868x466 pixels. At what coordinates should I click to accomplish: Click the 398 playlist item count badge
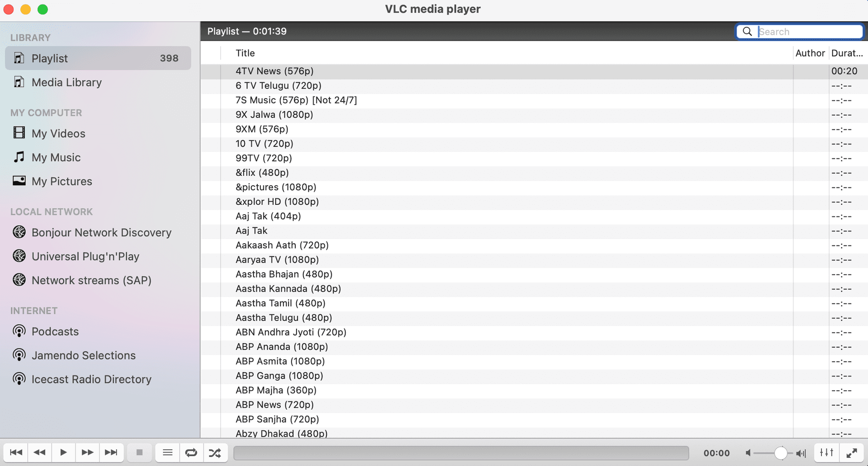click(x=169, y=58)
